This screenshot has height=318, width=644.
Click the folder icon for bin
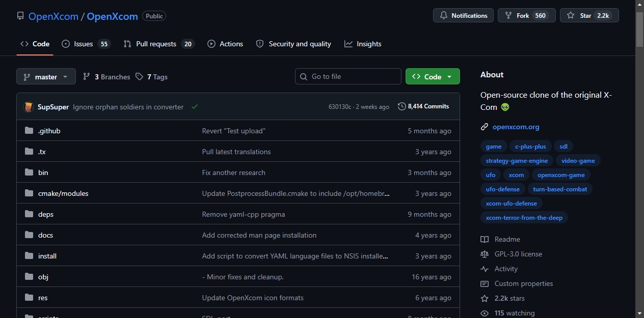coord(29,172)
